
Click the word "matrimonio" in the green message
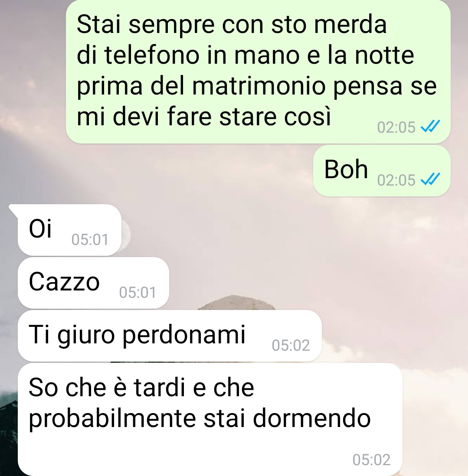(259, 86)
